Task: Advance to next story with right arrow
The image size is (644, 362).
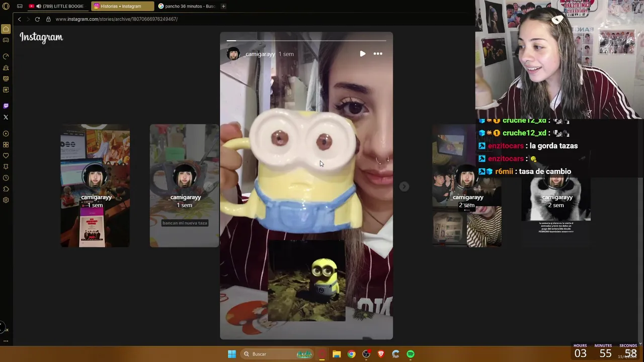Action: click(x=404, y=187)
